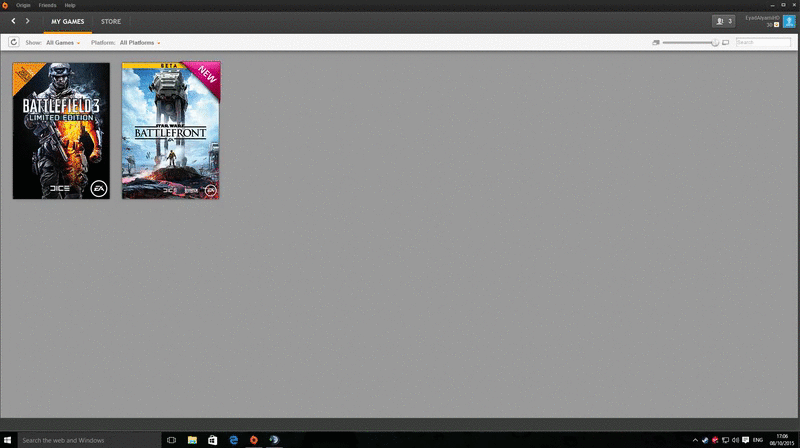Switch to the Store tab
The image size is (800, 448).
point(111,21)
